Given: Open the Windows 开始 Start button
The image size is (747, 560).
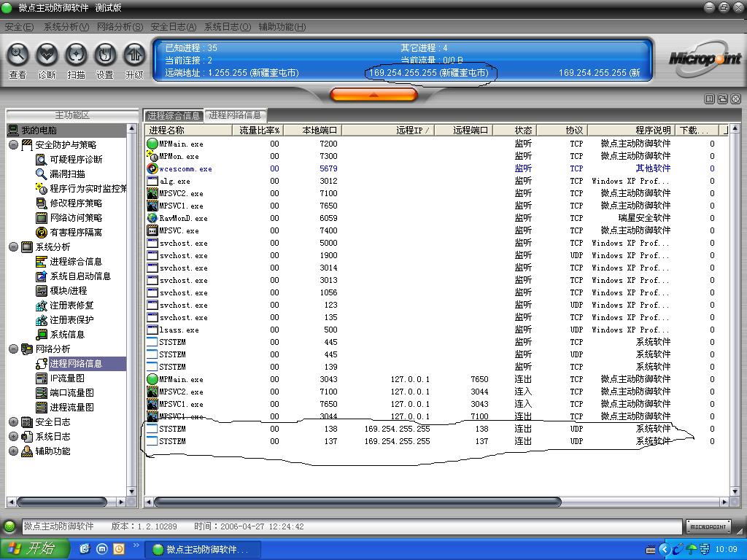Looking at the screenshot, I should point(35,549).
